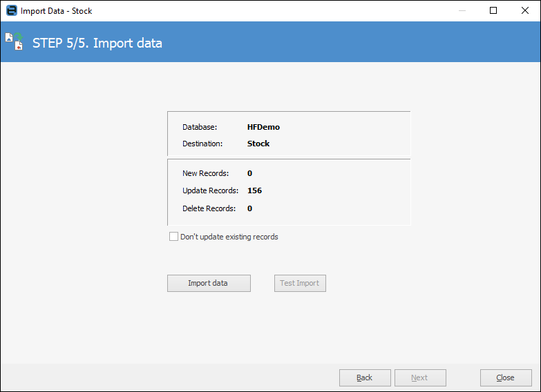Select the destination value "Stock"
This screenshot has width=541, height=392.
click(258, 144)
